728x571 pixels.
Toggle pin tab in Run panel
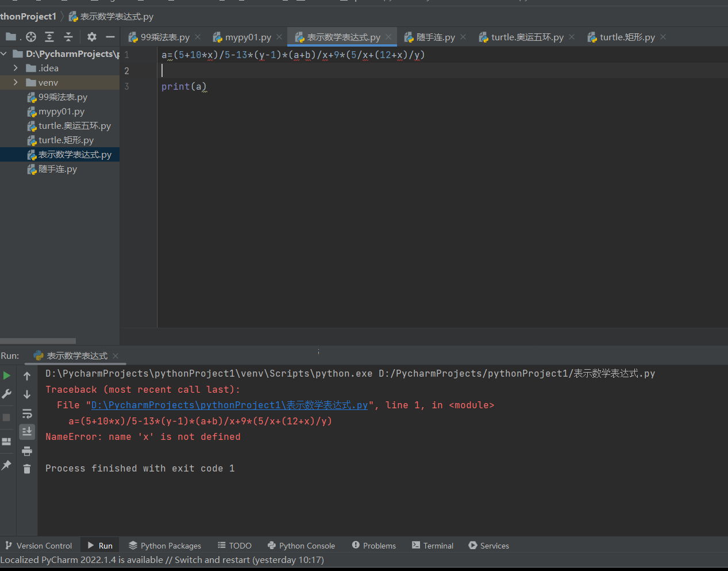click(7, 465)
